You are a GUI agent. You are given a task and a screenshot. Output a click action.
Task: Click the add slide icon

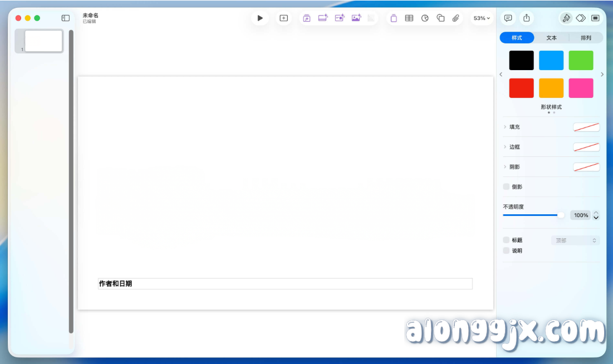[x=283, y=17]
